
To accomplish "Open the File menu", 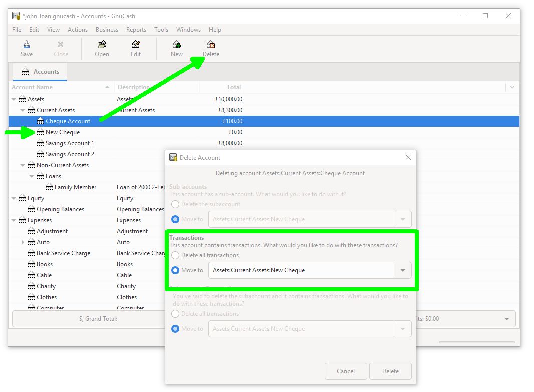I will pyautogui.click(x=17, y=29).
